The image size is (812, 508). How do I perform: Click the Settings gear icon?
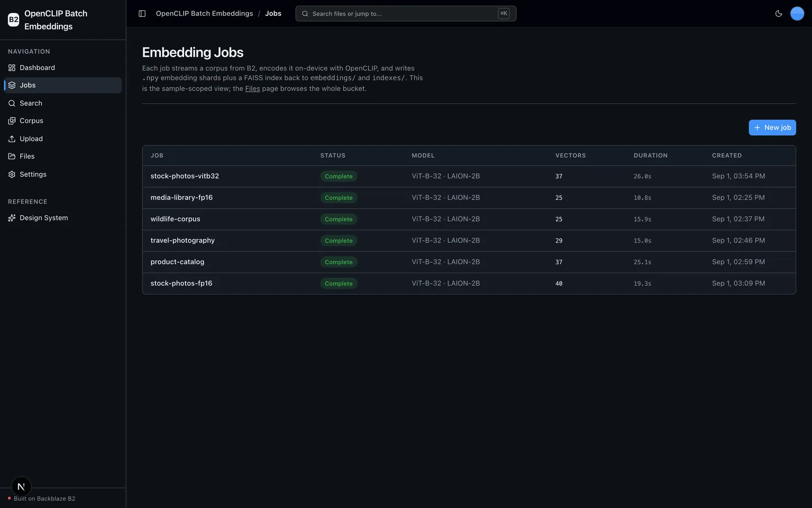tap(12, 174)
